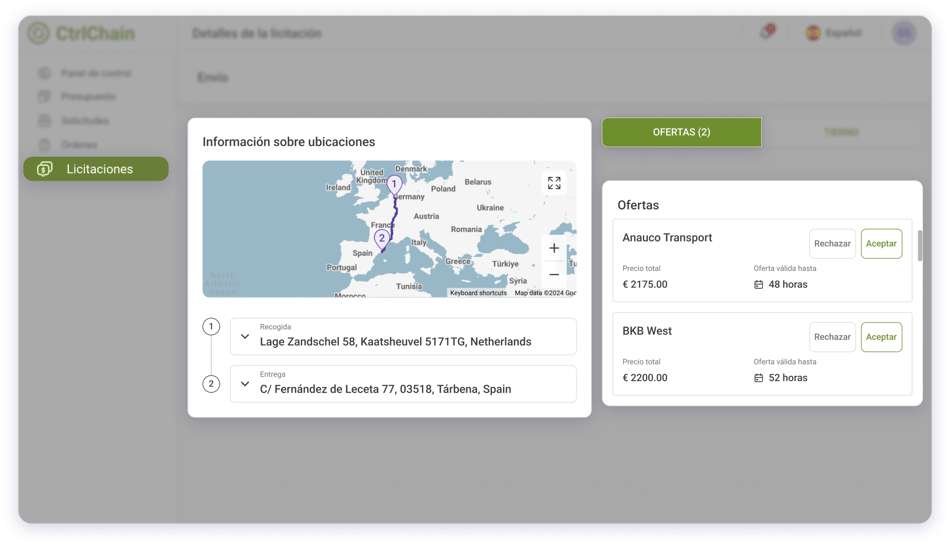Click the offers list scrollbar
The image size is (950, 545).
coord(919,245)
